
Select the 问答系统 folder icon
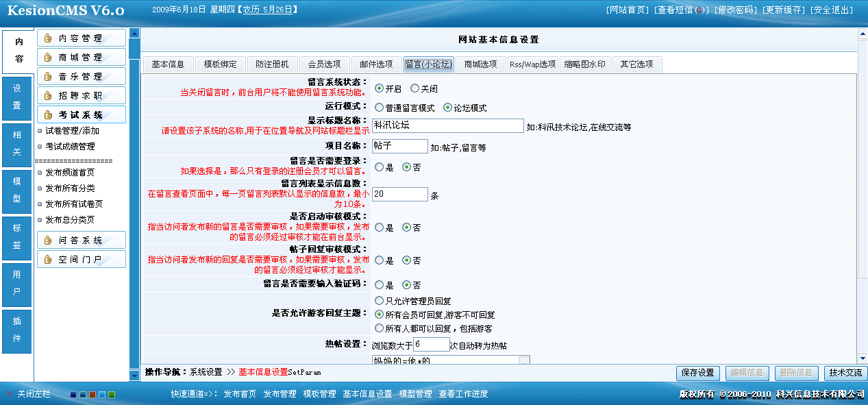(47, 240)
